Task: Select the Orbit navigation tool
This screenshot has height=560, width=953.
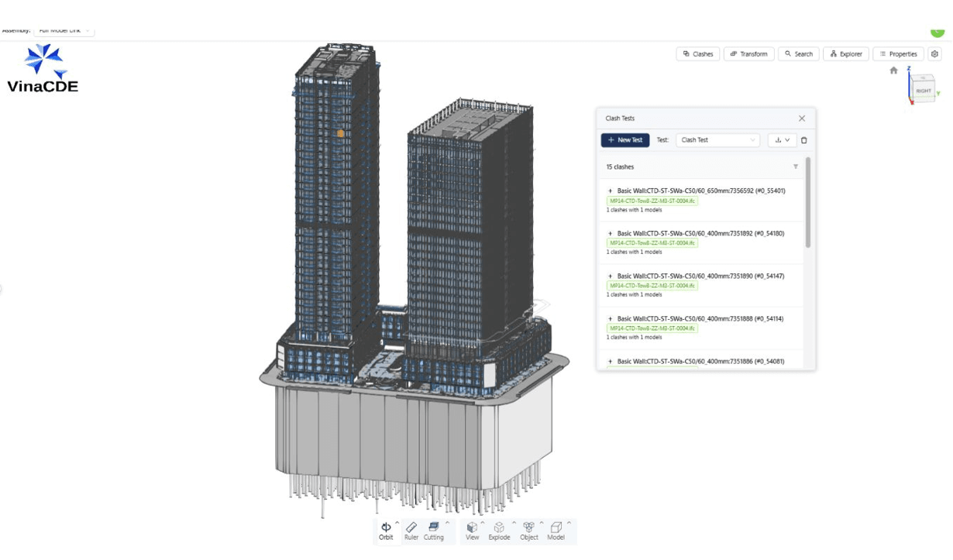Action: click(x=386, y=531)
